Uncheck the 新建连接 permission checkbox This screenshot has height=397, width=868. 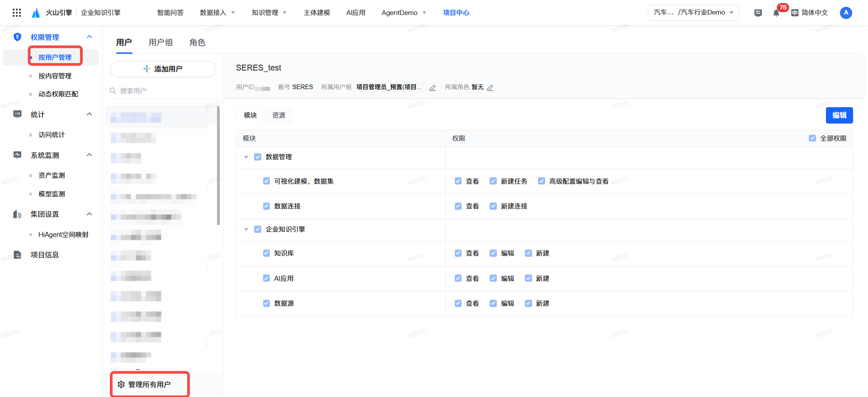493,206
